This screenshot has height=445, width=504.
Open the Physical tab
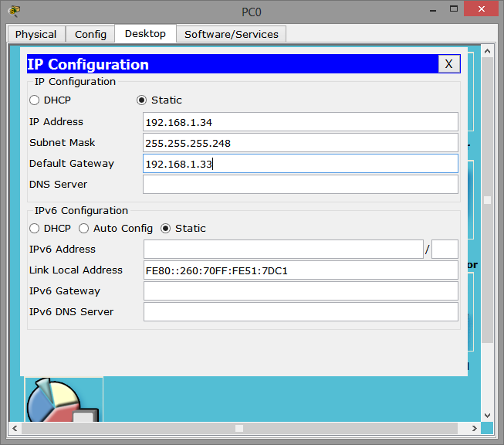36,34
